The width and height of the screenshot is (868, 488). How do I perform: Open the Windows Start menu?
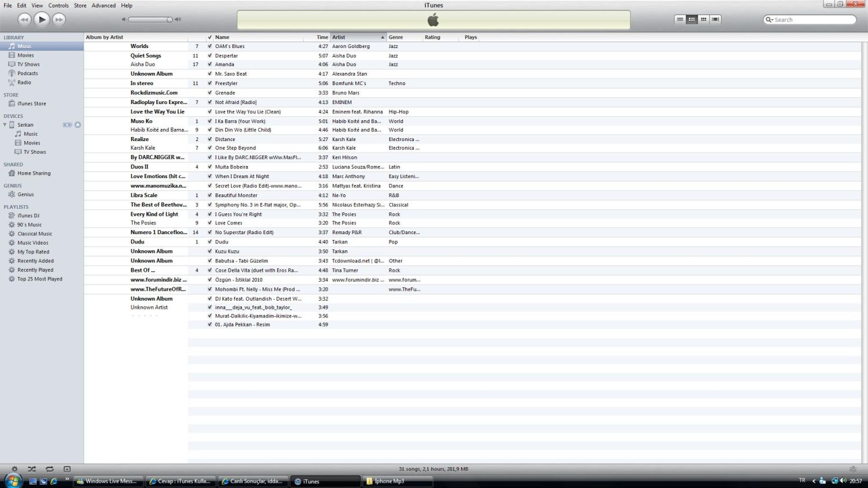(x=13, y=480)
